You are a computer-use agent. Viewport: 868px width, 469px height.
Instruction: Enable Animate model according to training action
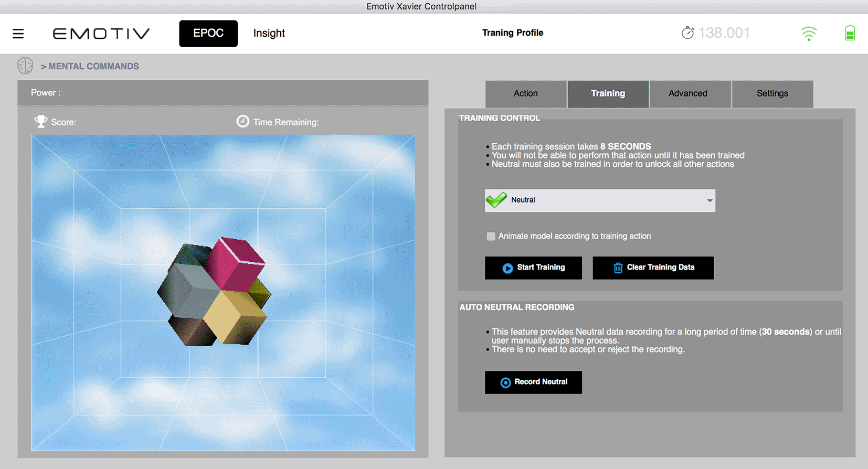(491, 237)
